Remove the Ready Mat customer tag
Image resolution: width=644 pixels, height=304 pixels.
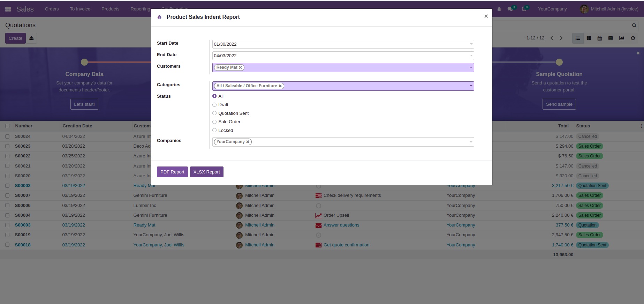(x=241, y=68)
